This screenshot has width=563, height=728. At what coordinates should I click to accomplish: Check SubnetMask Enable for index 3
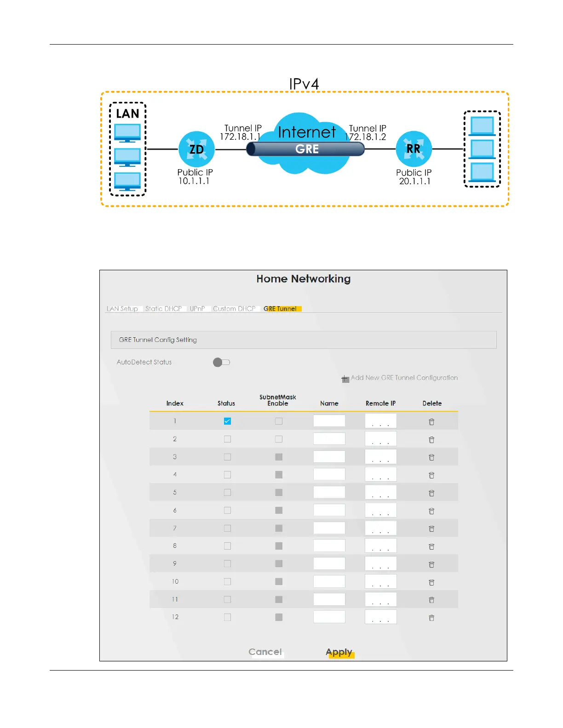279,457
